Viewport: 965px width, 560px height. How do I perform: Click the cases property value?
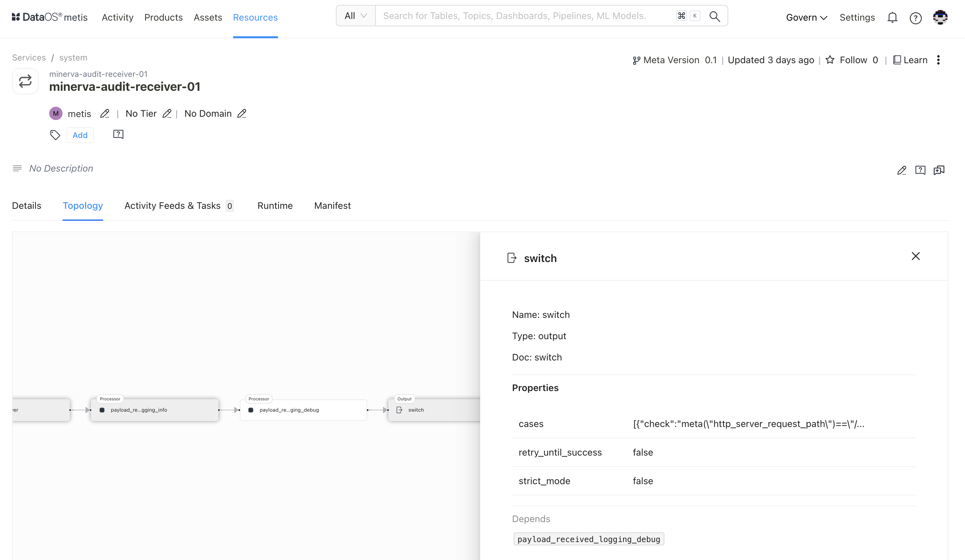pos(749,424)
